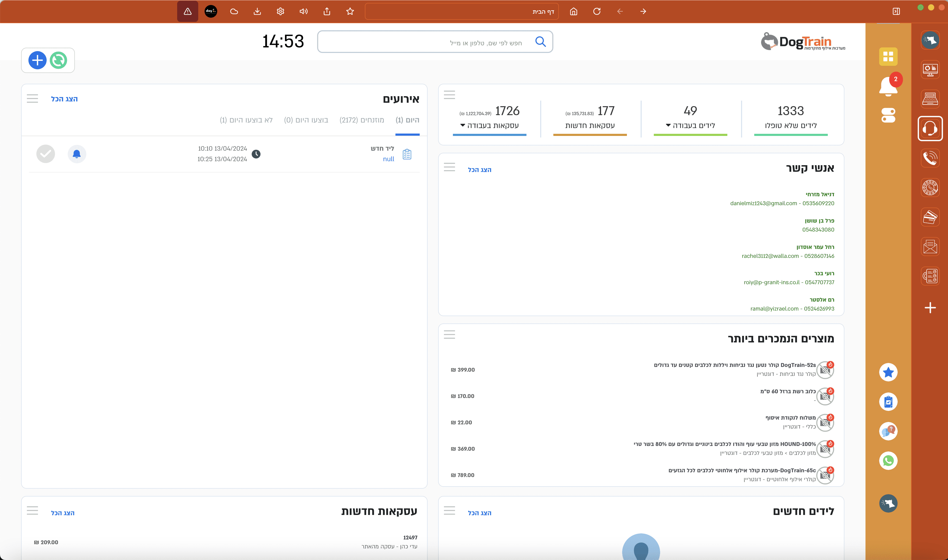The height and width of the screenshot is (560, 948).
Task: Open the notifications bell with 2 alerts
Action: pos(888,86)
